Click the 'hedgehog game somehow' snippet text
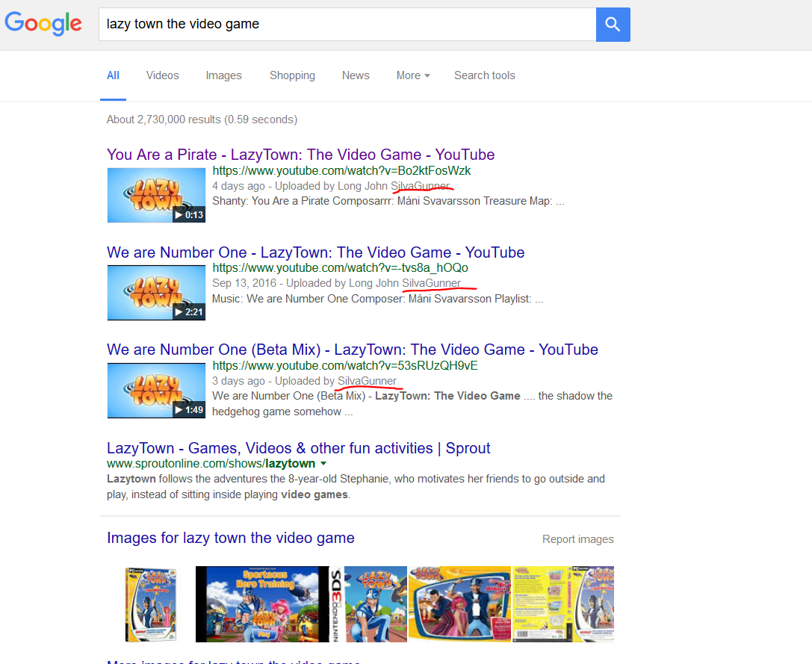 282,412
